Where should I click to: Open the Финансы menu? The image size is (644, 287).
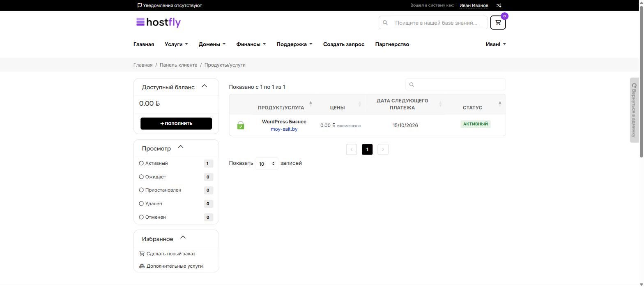[x=251, y=44]
